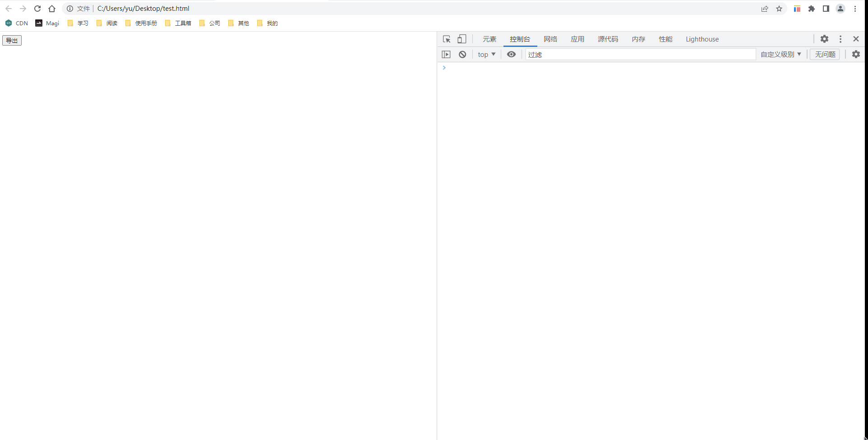Click the address bar URL test.html
The width and height of the screenshot is (868, 440).
pyautogui.click(x=143, y=9)
